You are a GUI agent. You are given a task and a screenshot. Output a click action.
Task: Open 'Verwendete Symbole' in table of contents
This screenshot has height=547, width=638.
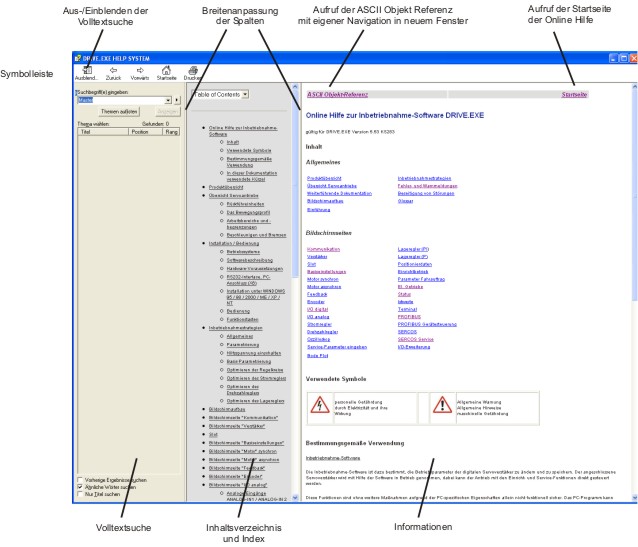249,150
